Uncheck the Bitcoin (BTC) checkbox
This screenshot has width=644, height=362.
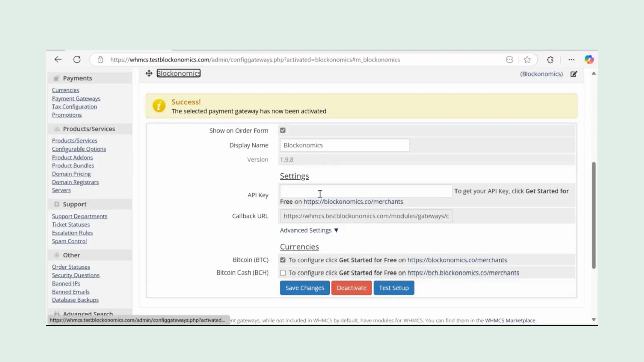[283, 260]
